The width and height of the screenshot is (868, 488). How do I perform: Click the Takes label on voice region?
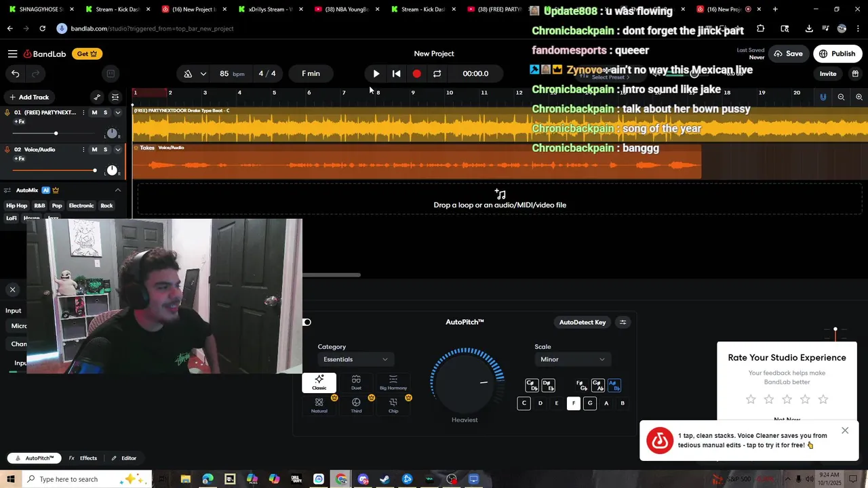coord(147,148)
